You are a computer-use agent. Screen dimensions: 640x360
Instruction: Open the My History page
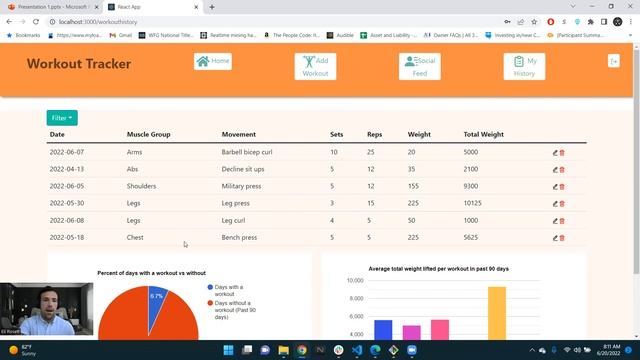pos(524,67)
